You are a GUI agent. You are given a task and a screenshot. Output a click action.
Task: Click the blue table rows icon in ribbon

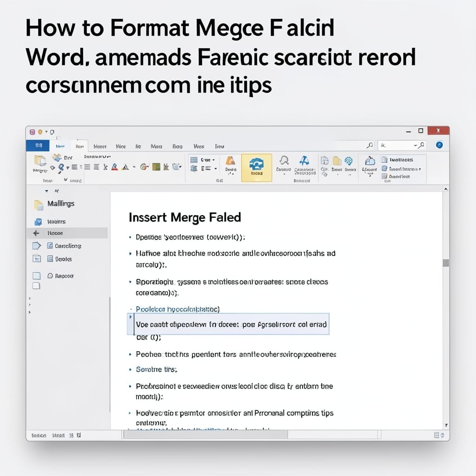pos(194,160)
